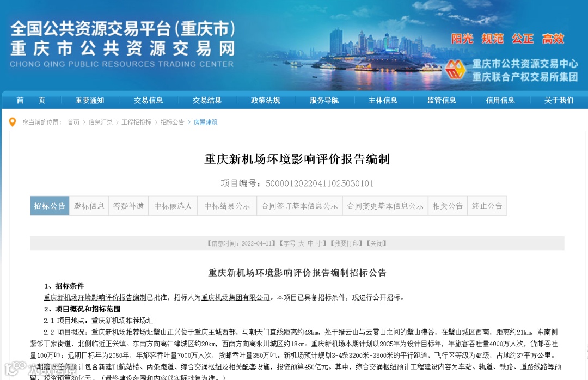Screen dimensions: 588x380
Task: Click the line 2.1 项目地点
Action: point(98,321)
